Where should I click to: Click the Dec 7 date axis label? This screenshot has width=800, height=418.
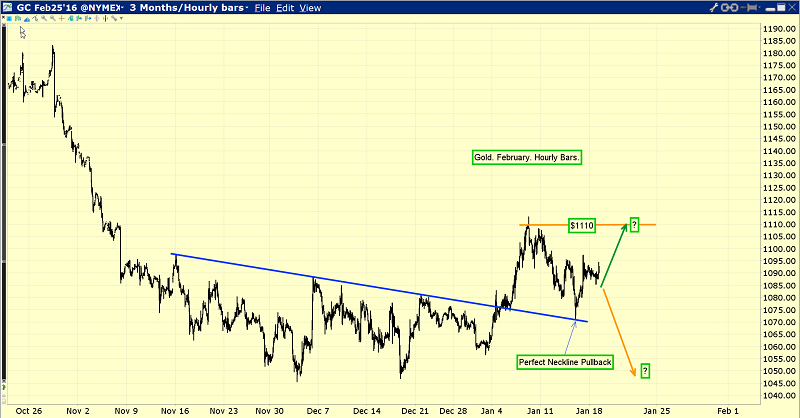(x=318, y=411)
